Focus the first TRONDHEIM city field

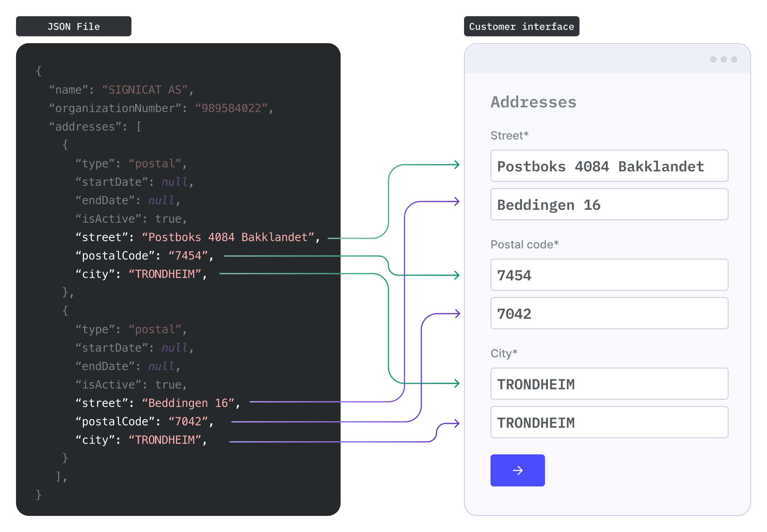609,384
